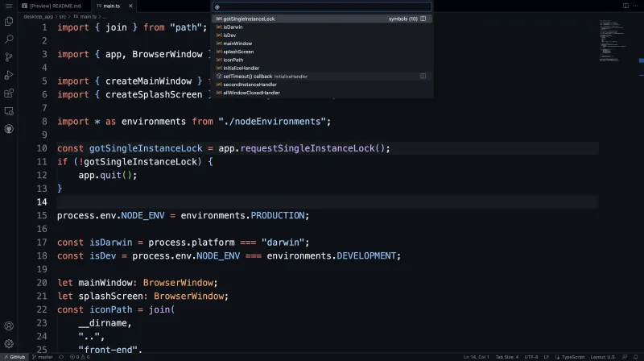Click the errors and warnings indicator
The height and width of the screenshot is (361, 644).
click(80, 357)
